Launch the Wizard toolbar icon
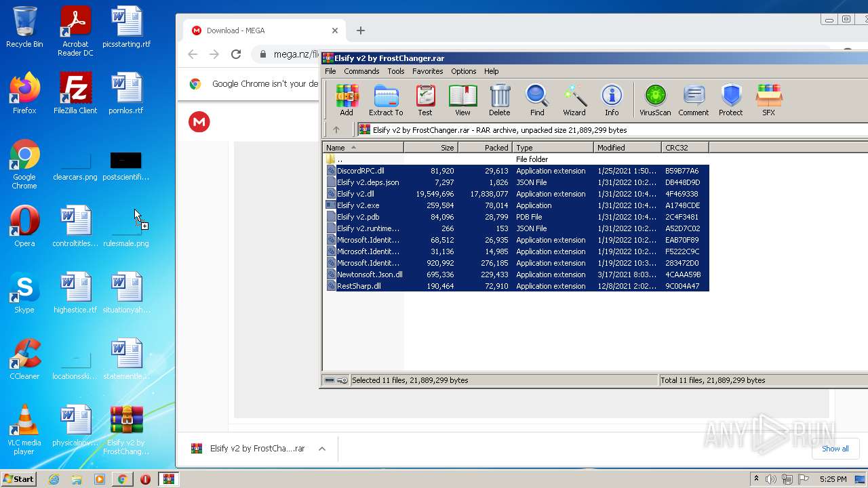868x488 pixels. click(574, 100)
